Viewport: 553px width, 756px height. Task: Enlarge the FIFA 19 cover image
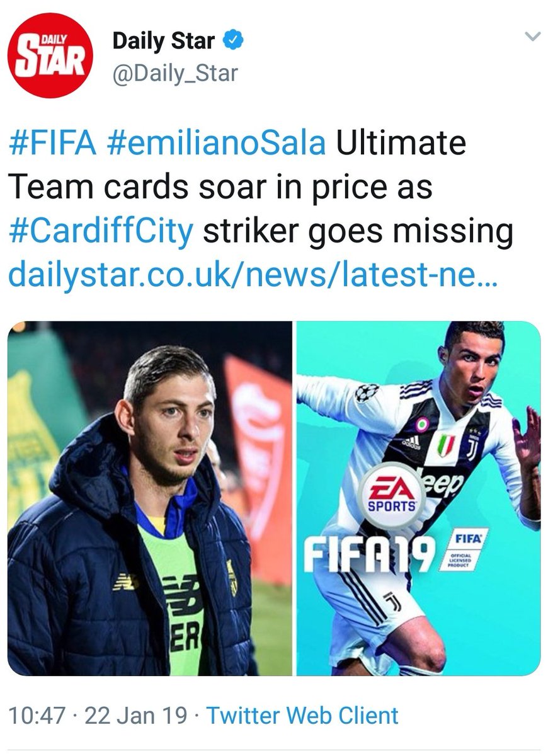[418, 498]
